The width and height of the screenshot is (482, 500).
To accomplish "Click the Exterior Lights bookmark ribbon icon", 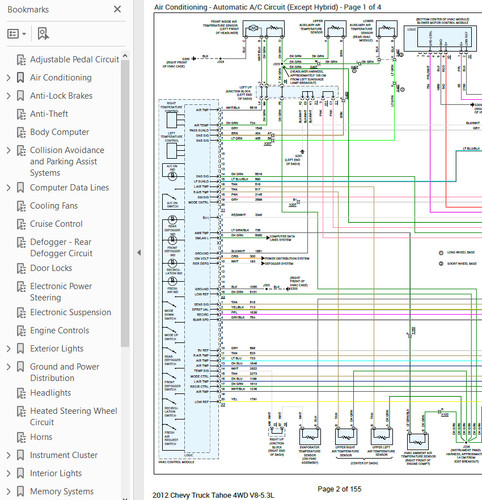I will (x=20, y=349).
